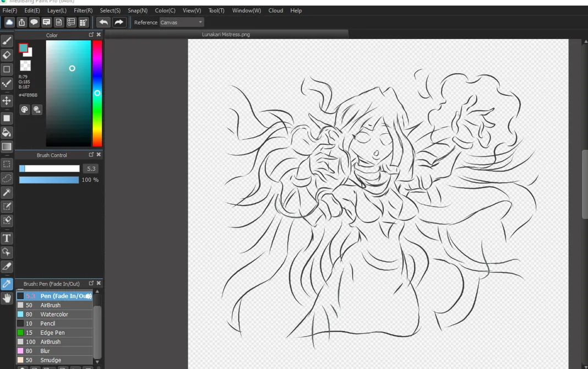
Task: Select the Text tool
Action: coord(7,238)
